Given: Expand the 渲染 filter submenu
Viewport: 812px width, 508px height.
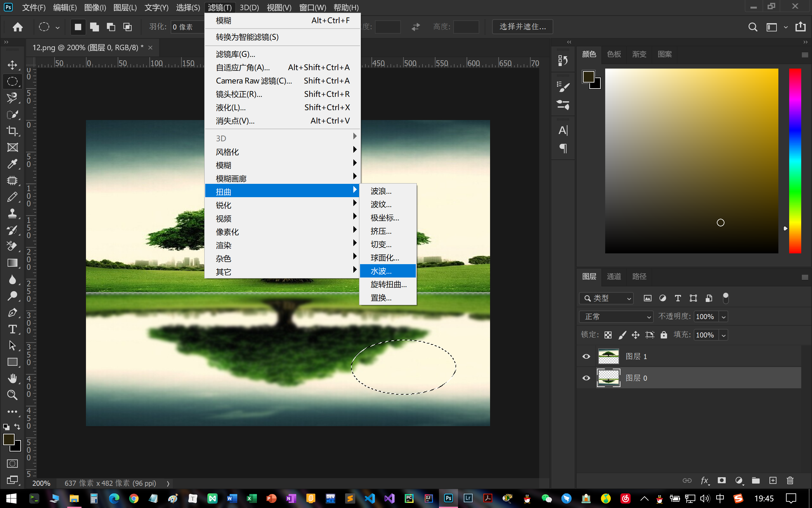Looking at the screenshot, I should point(283,245).
